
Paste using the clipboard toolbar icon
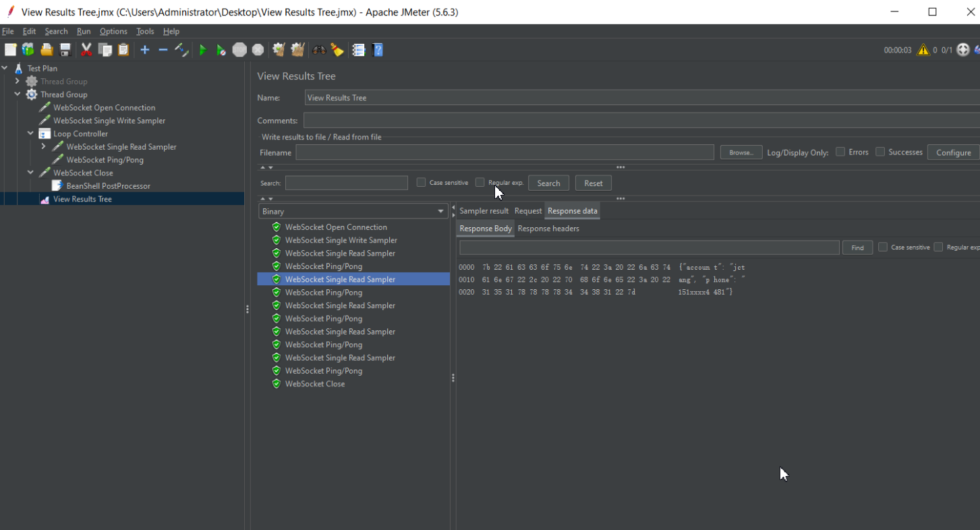[x=123, y=50]
